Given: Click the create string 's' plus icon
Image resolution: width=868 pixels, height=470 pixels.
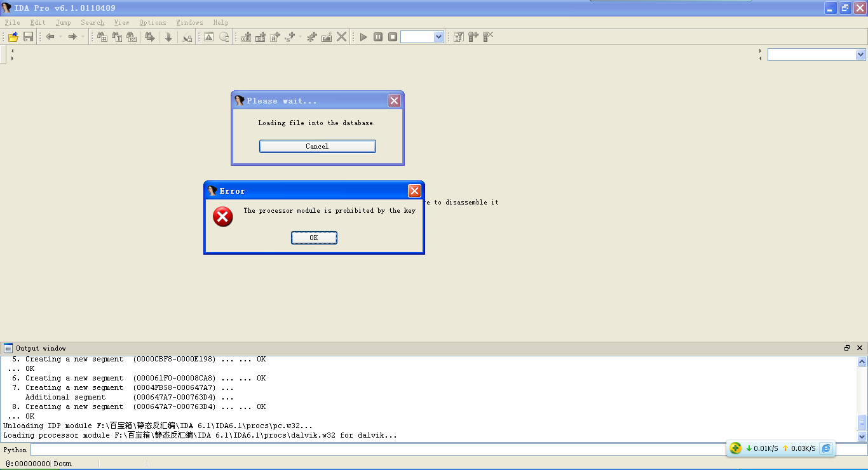Looking at the screenshot, I should (x=290, y=37).
